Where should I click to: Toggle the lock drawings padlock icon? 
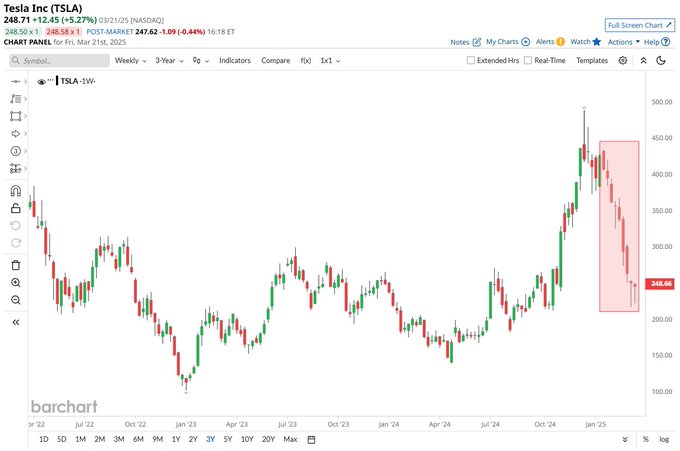[x=16, y=208]
